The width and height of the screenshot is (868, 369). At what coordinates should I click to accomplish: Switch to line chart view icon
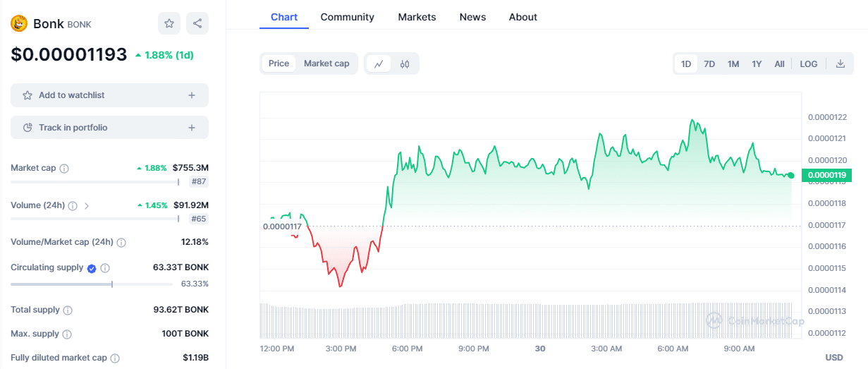click(x=379, y=63)
